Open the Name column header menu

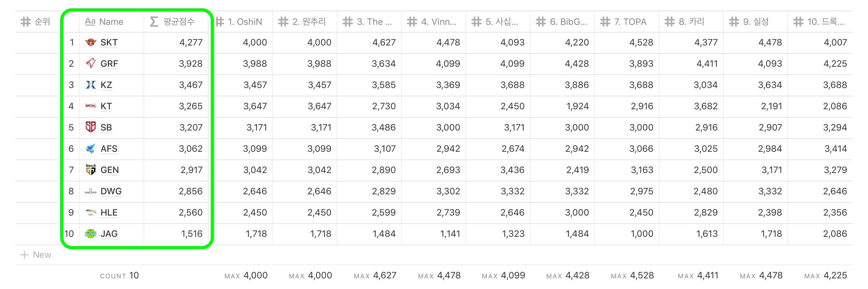(x=111, y=22)
